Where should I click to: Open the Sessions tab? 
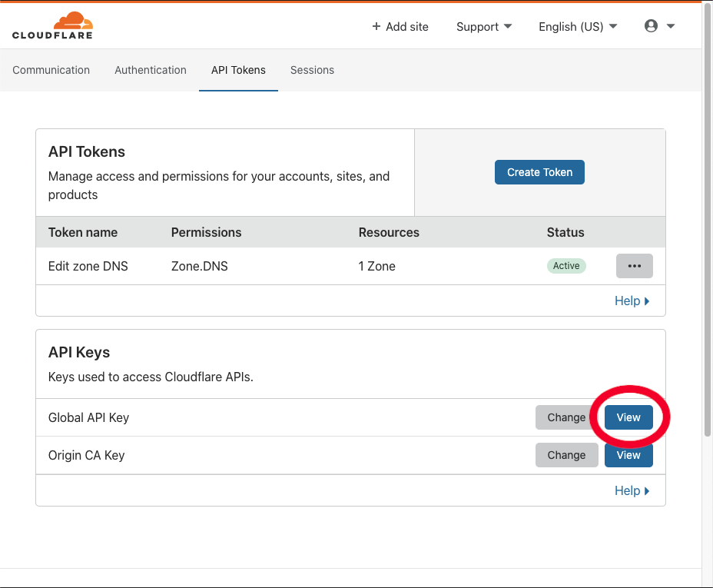(312, 70)
